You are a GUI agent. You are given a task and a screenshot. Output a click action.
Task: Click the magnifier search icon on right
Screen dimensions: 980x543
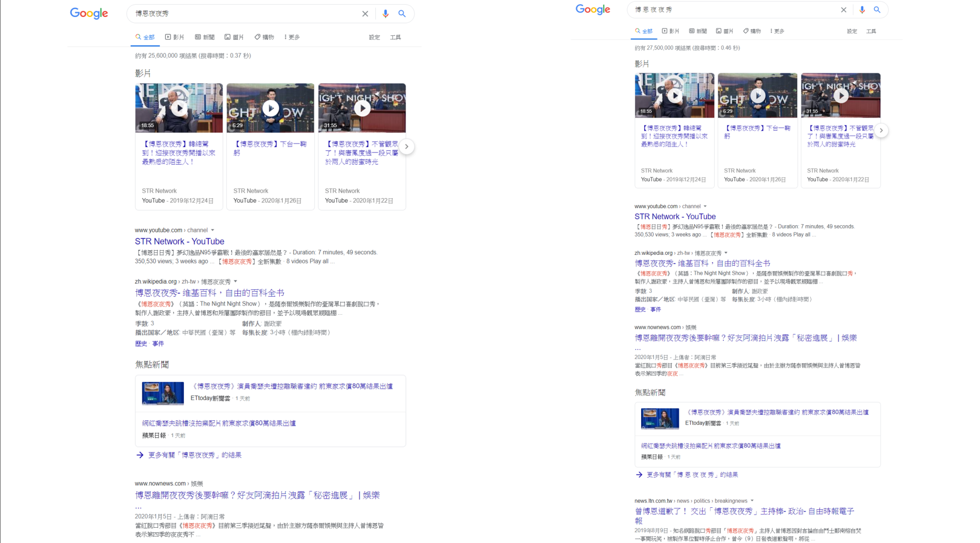click(x=877, y=10)
